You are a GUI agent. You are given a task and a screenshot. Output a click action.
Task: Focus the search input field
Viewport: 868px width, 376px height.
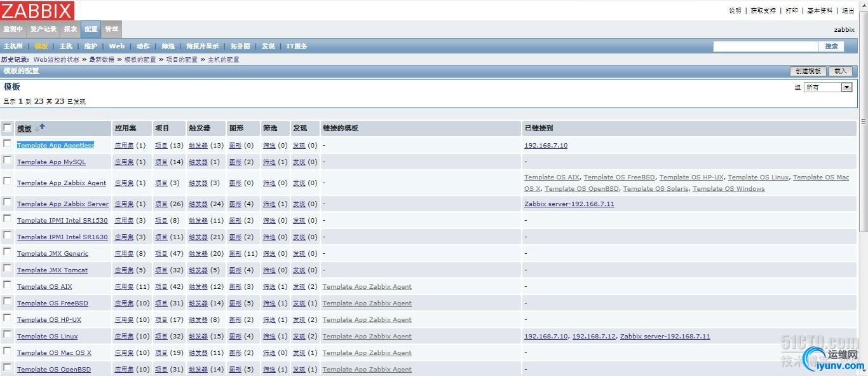[765, 46]
